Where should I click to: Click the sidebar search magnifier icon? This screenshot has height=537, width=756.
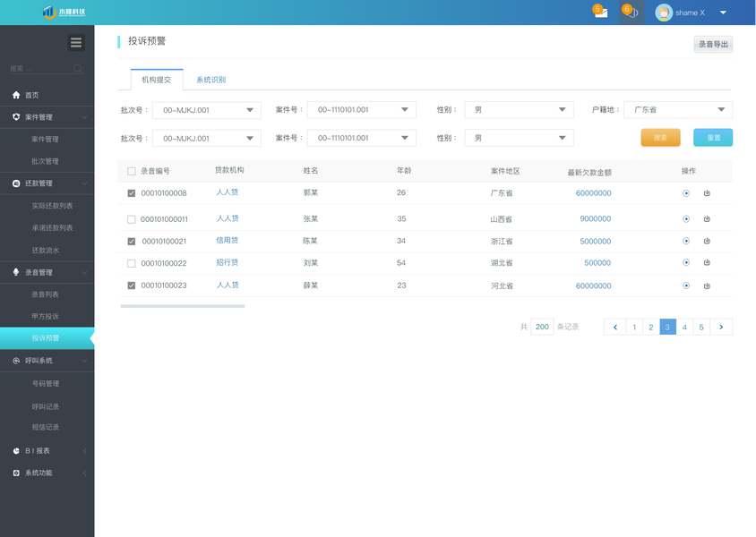tap(78, 68)
